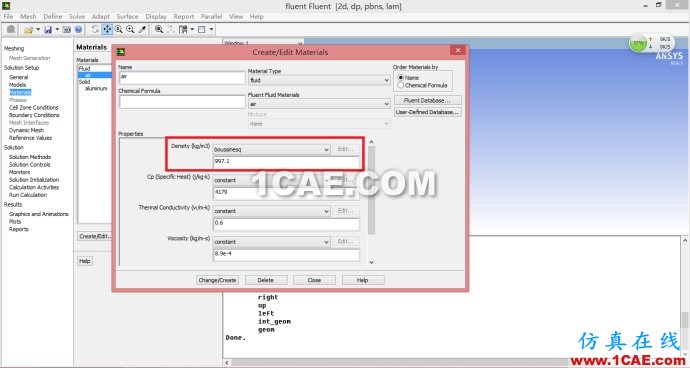The width and height of the screenshot is (690, 368).
Task: Select Chemical Formula radio button
Action: pyautogui.click(x=400, y=85)
